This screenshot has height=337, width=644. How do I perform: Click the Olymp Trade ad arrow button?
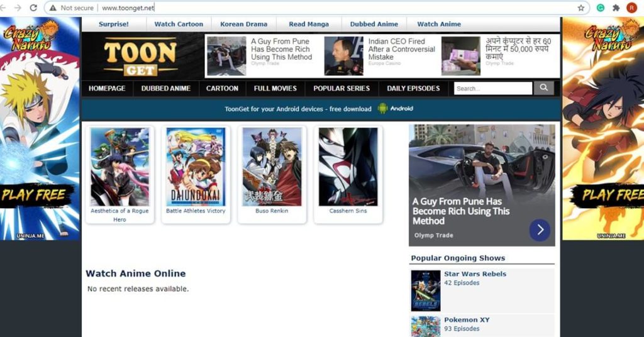(x=540, y=230)
